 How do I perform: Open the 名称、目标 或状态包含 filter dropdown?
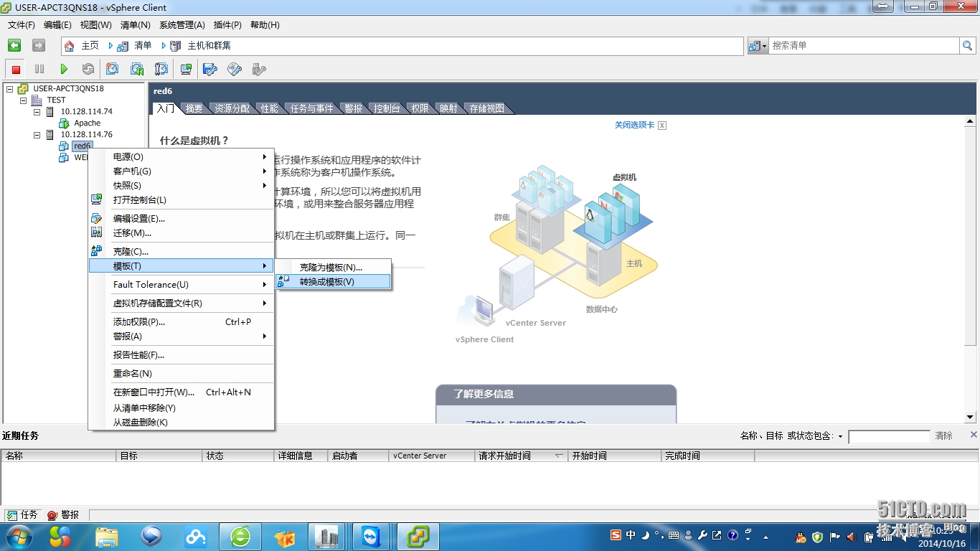[840, 436]
